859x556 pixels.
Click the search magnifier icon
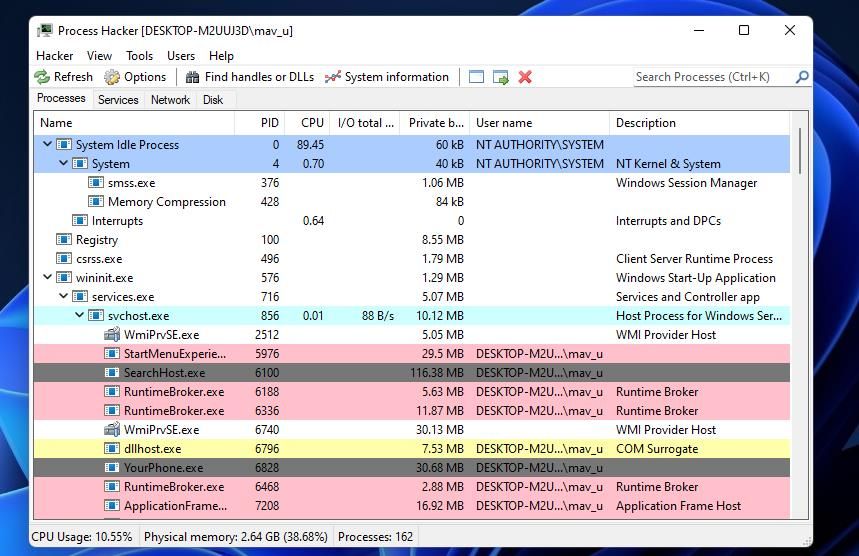click(x=801, y=77)
